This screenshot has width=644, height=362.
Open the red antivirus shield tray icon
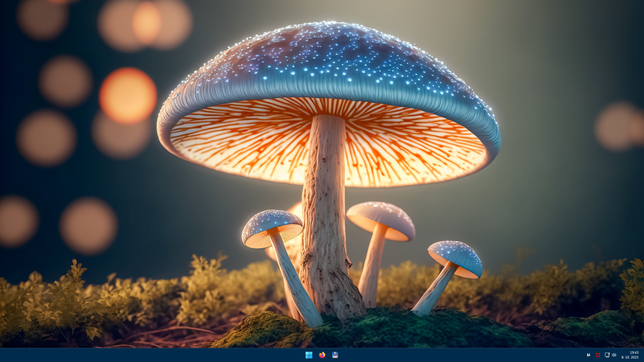click(598, 355)
